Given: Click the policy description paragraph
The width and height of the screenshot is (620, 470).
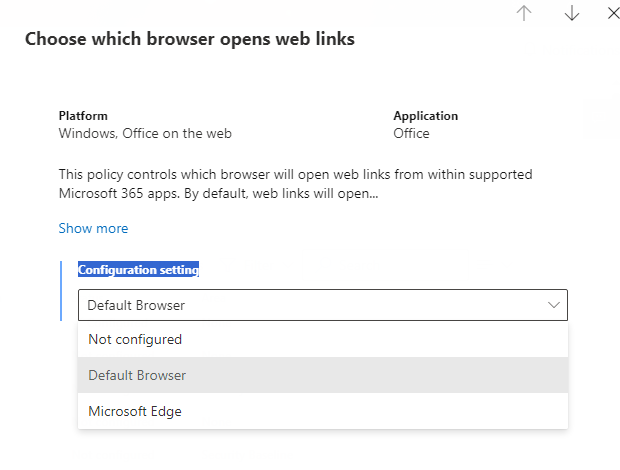Looking at the screenshot, I should pyautogui.click(x=295, y=183).
